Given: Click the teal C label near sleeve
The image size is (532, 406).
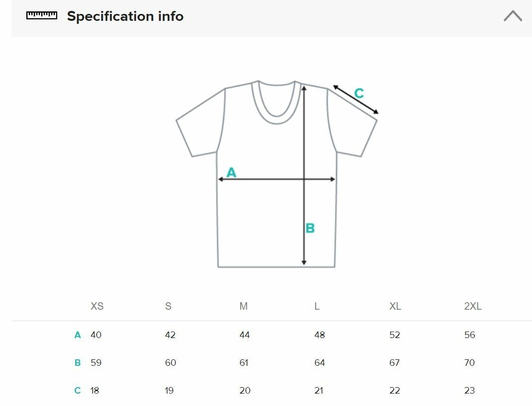Looking at the screenshot, I should pyautogui.click(x=359, y=93).
